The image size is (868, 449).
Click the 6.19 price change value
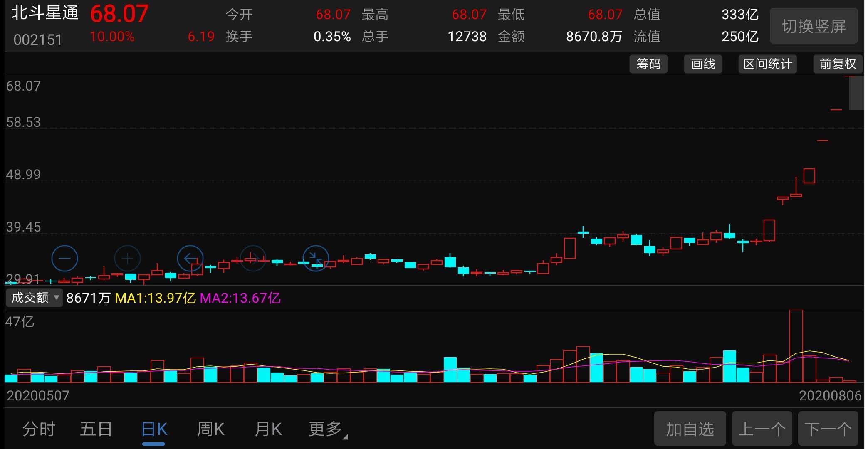pos(201,37)
